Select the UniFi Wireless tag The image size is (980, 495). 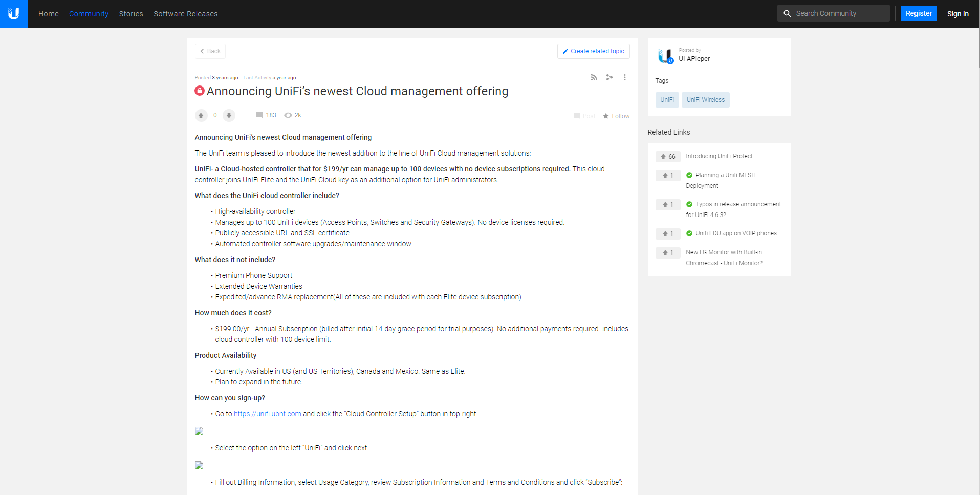coord(706,100)
